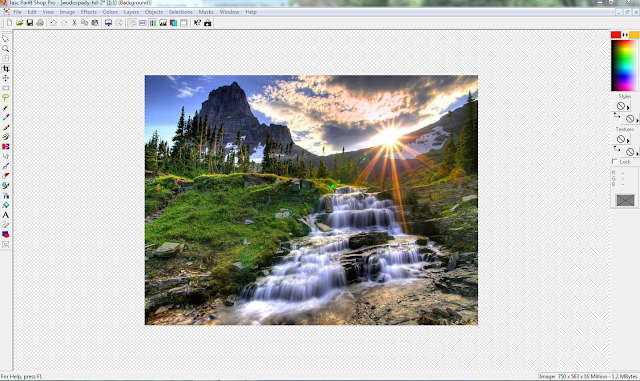Screen dimensions: 640x381
Task: Open the background Styles dropdown
Action: [631, 119]
